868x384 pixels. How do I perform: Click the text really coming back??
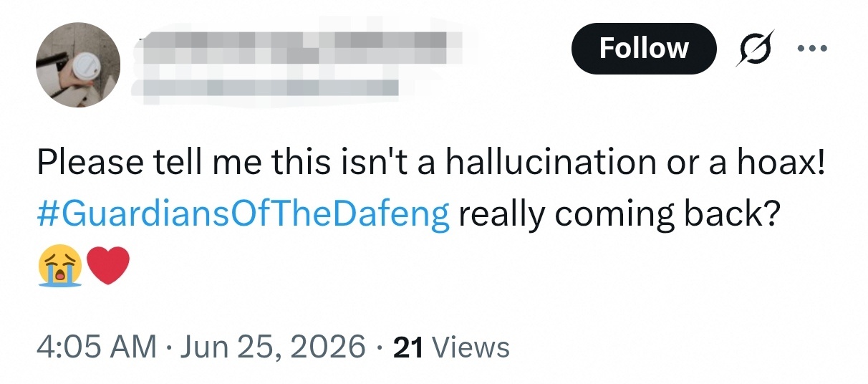tap(619, 214)
